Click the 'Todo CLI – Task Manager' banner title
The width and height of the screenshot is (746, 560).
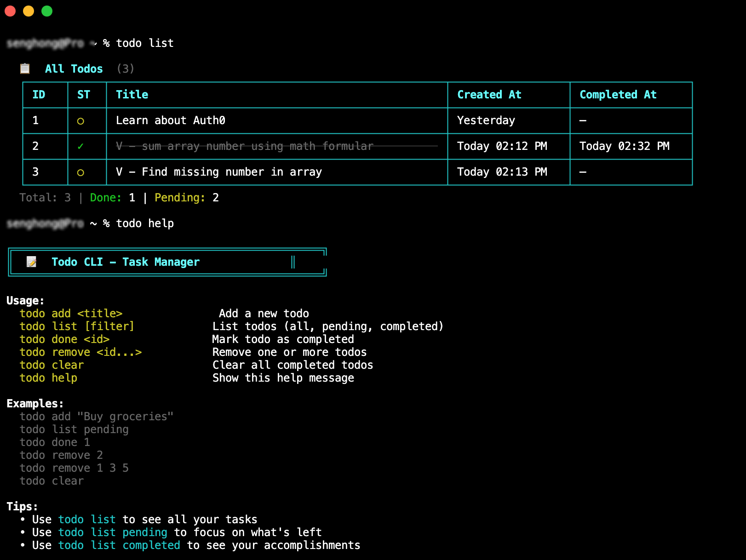[x=125, y=262]
